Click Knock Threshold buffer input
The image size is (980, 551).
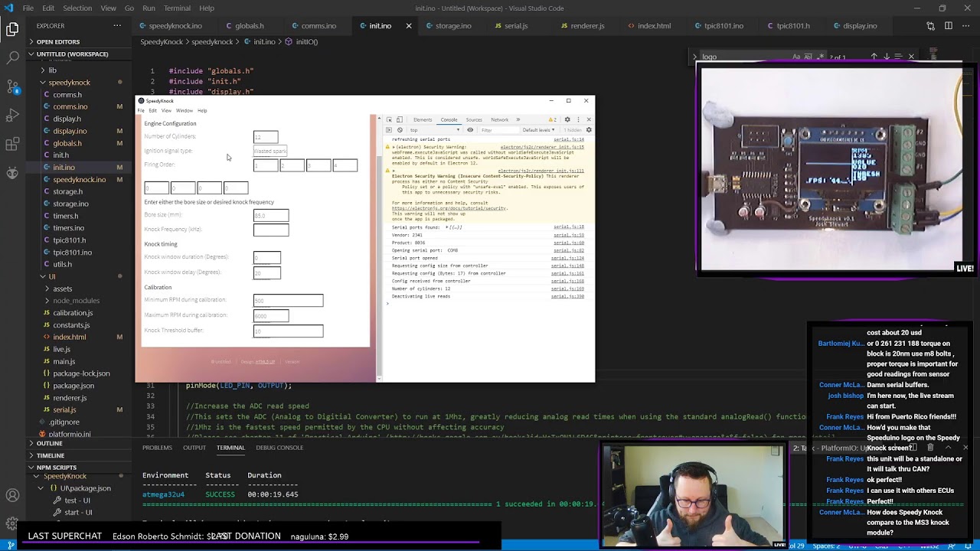point(288,331)
